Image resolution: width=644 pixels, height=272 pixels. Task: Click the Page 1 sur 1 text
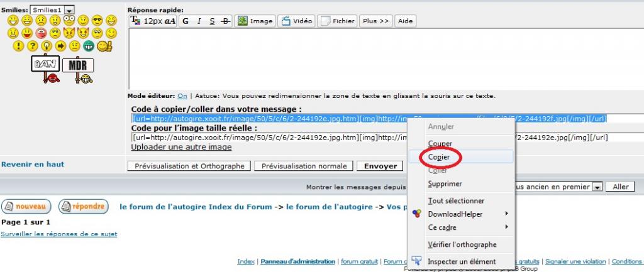click(26, 222)
